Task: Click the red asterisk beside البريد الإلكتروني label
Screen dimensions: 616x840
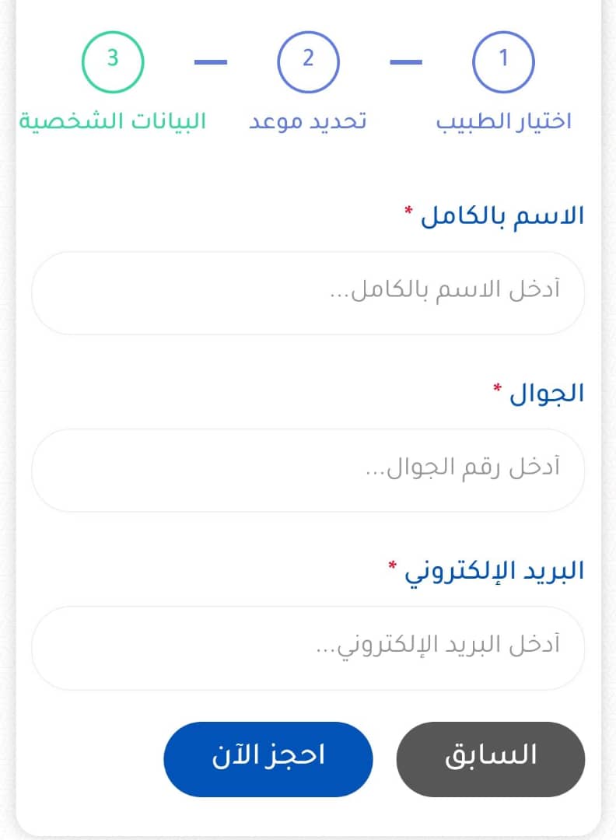Action: tap(392, 565)
